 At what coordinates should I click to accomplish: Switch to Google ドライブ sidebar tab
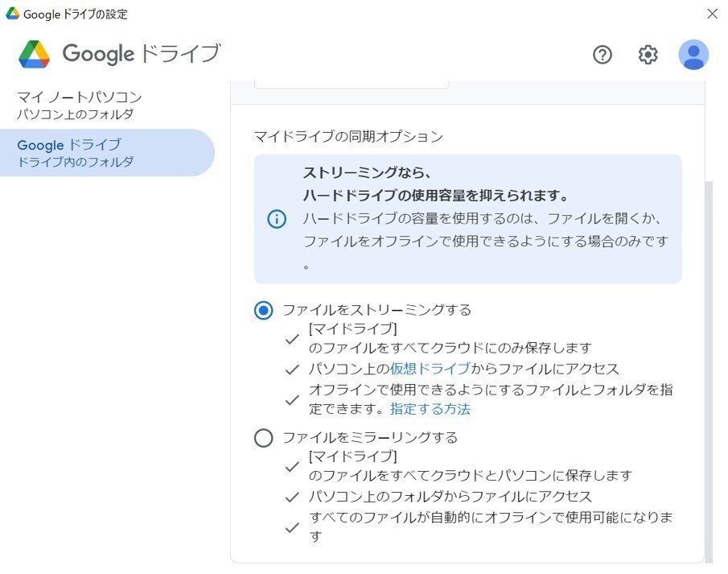pyautogui.click(x=107, y=152)
